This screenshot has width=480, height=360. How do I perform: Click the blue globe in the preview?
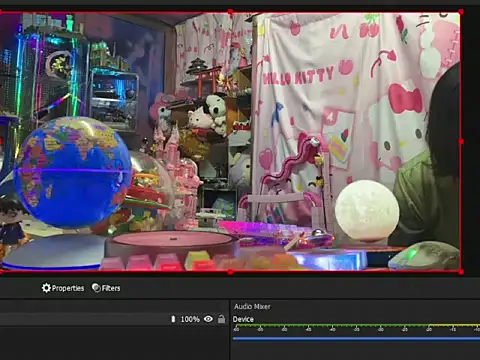pos(73,172)
